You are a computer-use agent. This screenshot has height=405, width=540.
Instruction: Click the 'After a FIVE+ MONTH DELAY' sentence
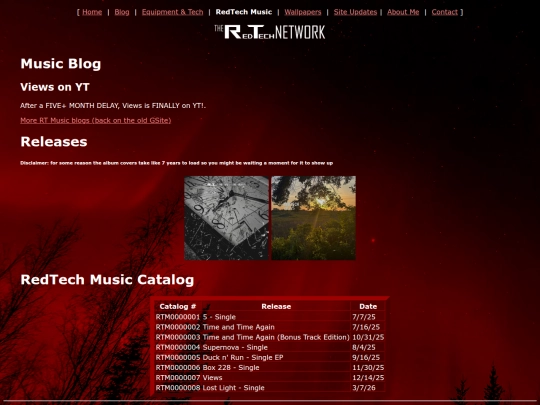point(113,105)
